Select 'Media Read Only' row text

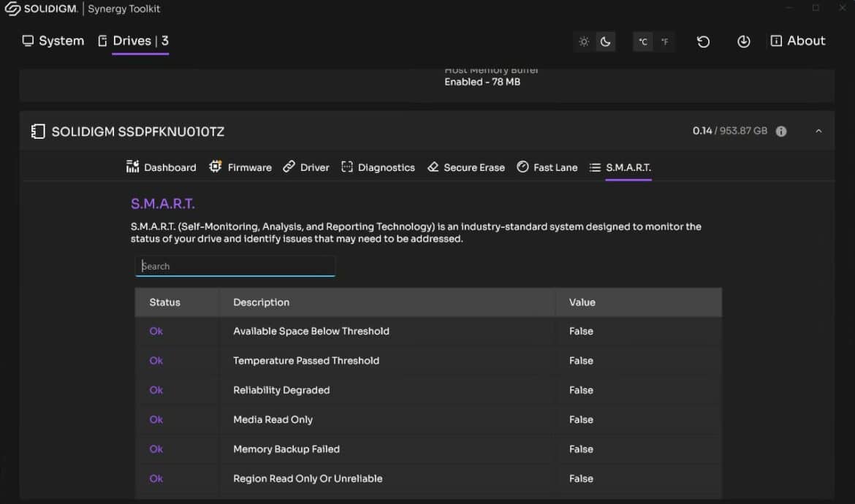(x=273, y=419)
